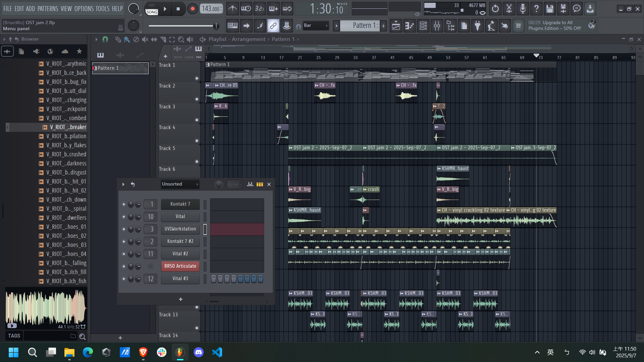The image size is (644, 362).
Task: Click the record button
Action: (192, 9)
